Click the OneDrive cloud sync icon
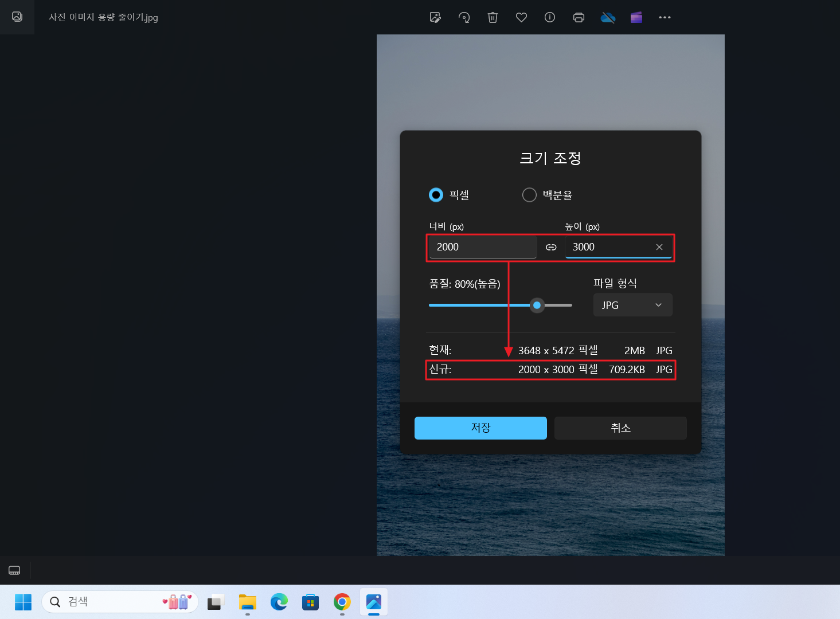Image resolution: width=840 pixels, height=619 pixels. [x=608, y=17]
